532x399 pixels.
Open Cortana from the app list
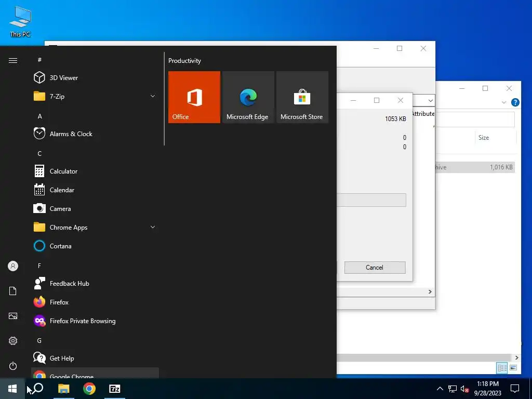(95, 246)
